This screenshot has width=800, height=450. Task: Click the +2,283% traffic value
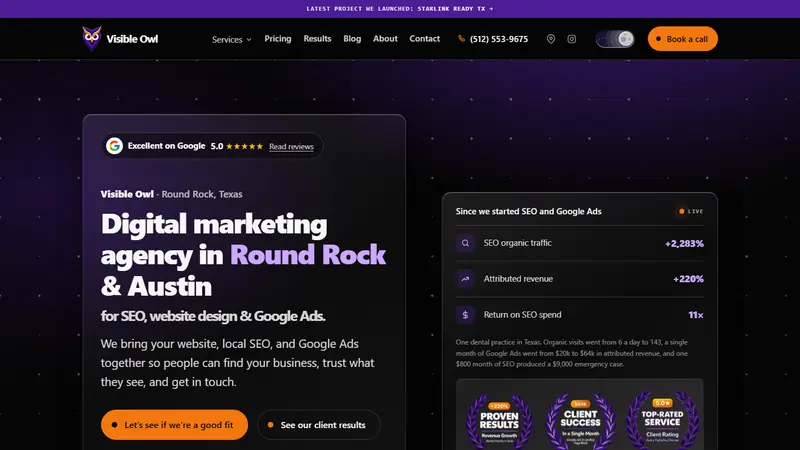[x=684, y=244]
